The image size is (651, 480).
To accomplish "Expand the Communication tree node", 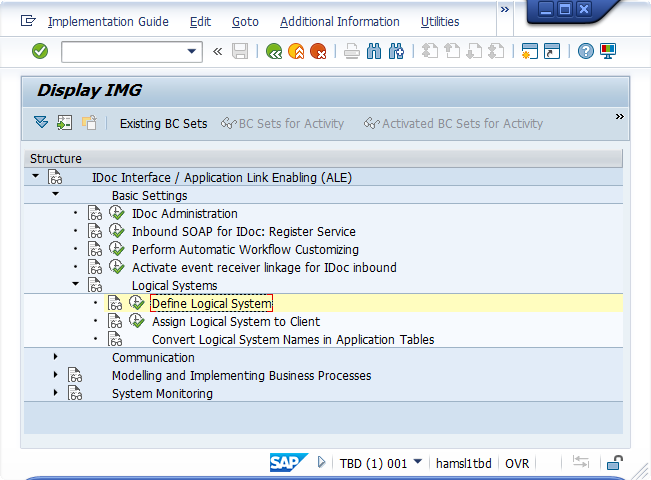I will click(55, 358).
